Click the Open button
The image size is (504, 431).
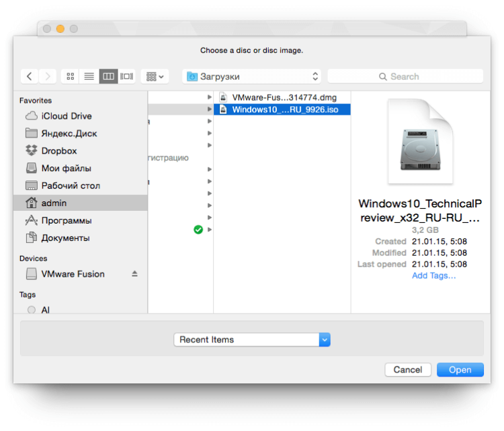(460, 370)
